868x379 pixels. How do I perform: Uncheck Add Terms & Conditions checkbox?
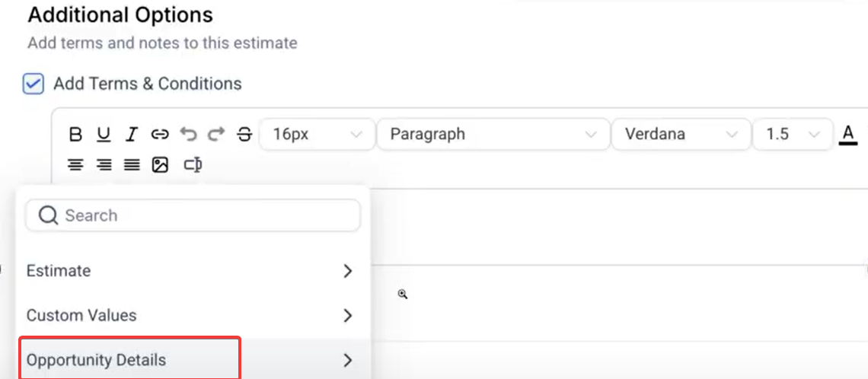34,84
